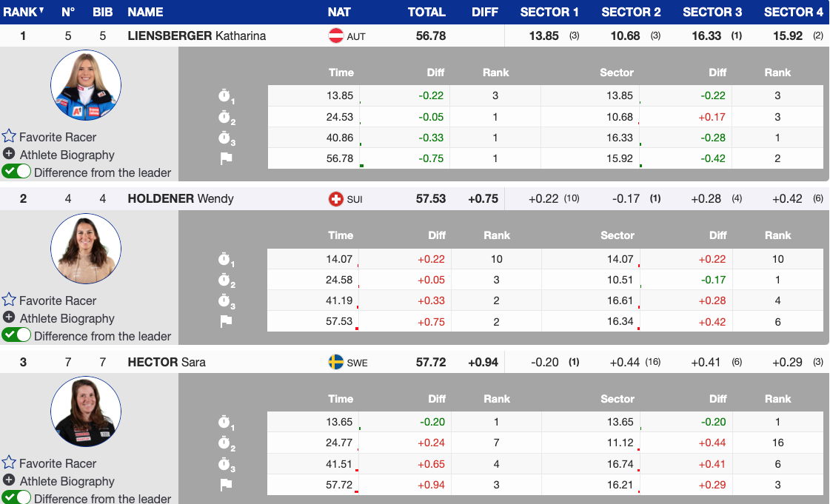Toggle Difference from the leader for Liensberger
830x504 pixels.
click(x=16, y=172)
